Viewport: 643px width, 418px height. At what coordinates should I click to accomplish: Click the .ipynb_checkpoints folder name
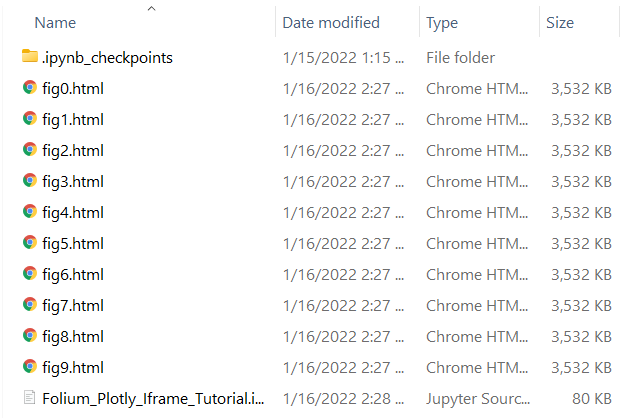pyautogui.click(x=107, y=57)
